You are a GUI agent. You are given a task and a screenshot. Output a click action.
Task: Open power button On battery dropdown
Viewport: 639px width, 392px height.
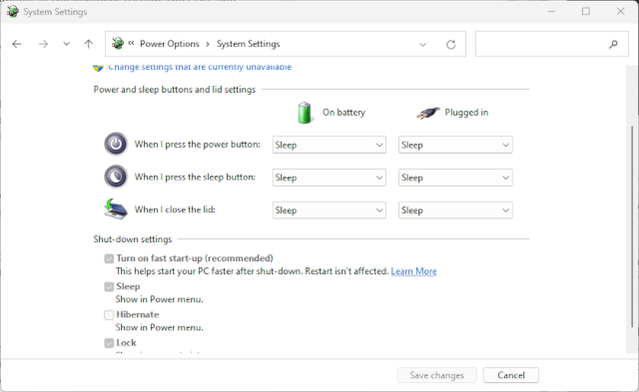click(329, 145)
